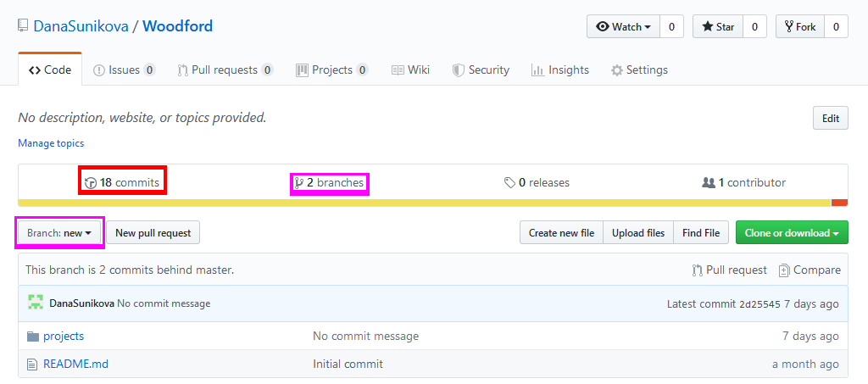Click the DanaSunikova avatar in commit row

36,303
